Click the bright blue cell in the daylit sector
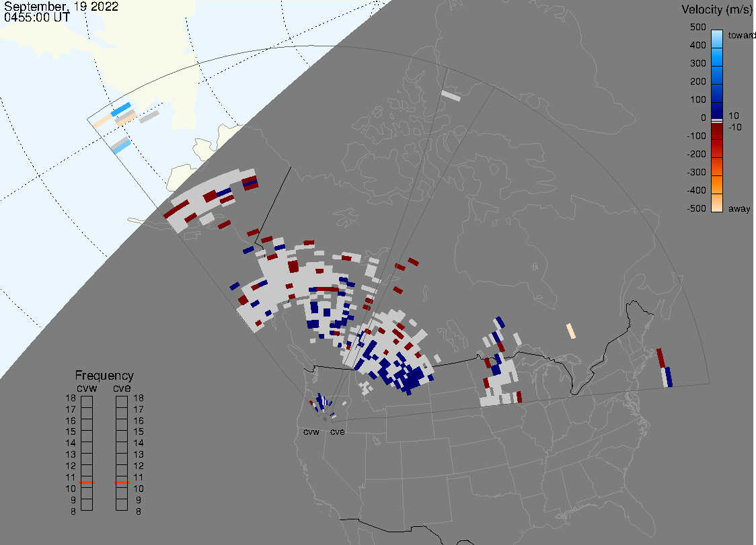 click(121, 110)
